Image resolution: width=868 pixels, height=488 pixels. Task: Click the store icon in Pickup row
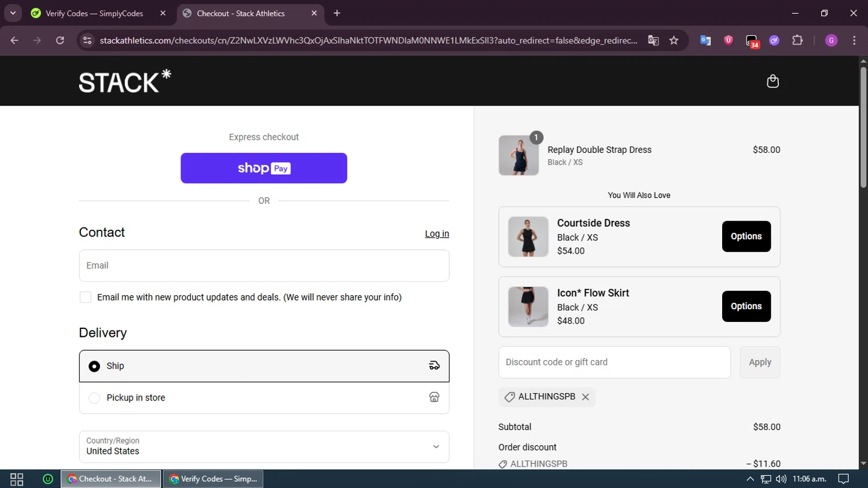point(434,397)
